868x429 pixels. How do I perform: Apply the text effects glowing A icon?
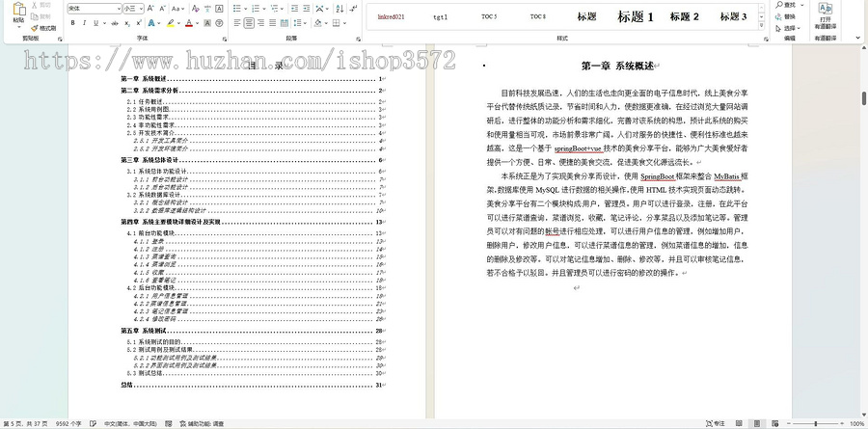click(x=151, y=23)
